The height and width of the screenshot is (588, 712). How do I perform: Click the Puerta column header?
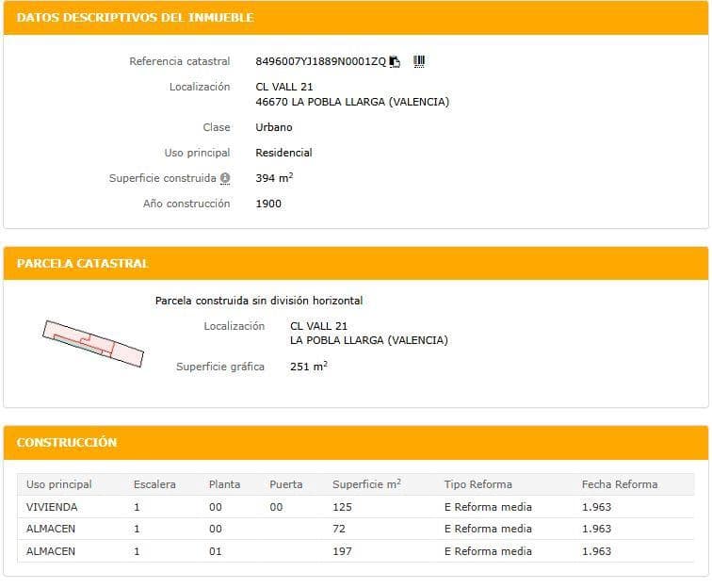point(286,484)
